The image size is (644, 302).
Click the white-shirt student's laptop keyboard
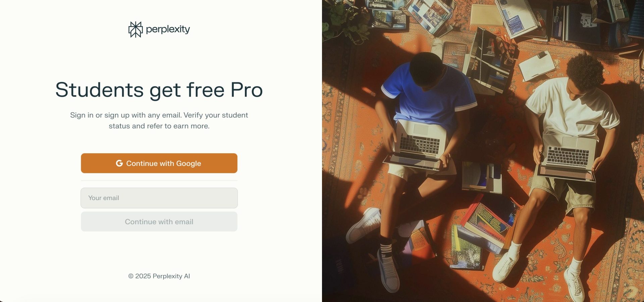point(568,156)
